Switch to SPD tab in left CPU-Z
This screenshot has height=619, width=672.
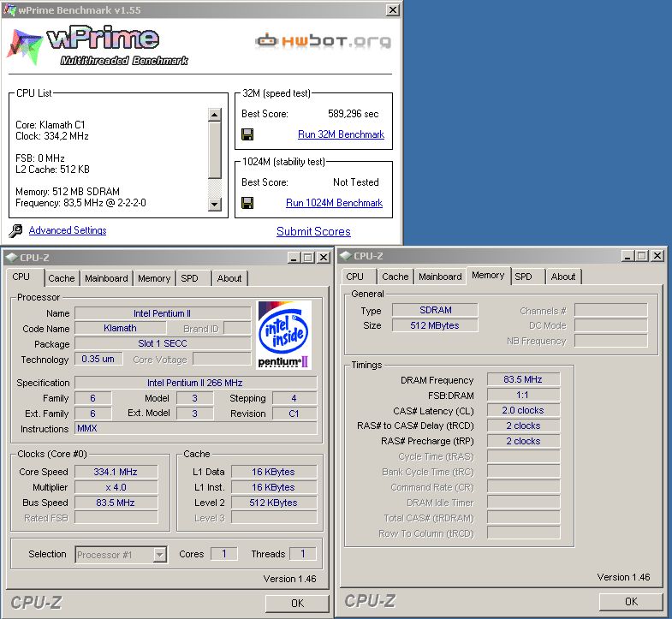pos(193,278)
